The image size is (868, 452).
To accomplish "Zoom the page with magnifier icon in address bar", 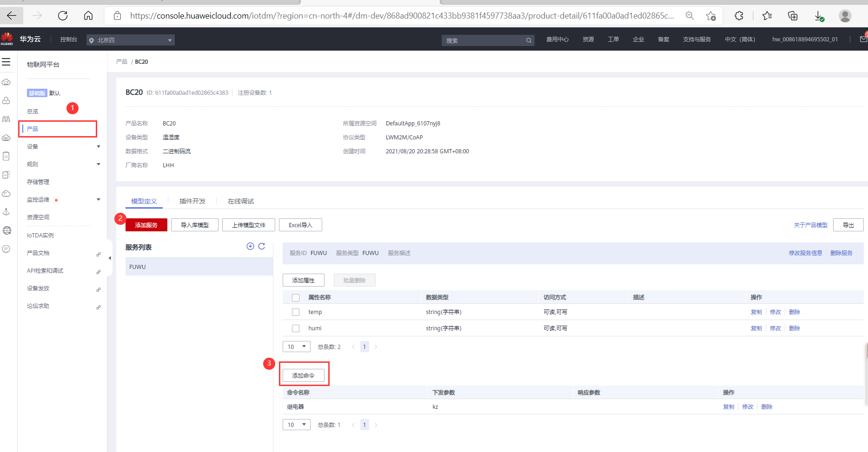I will pyautogui.click(x=690, y=16).
